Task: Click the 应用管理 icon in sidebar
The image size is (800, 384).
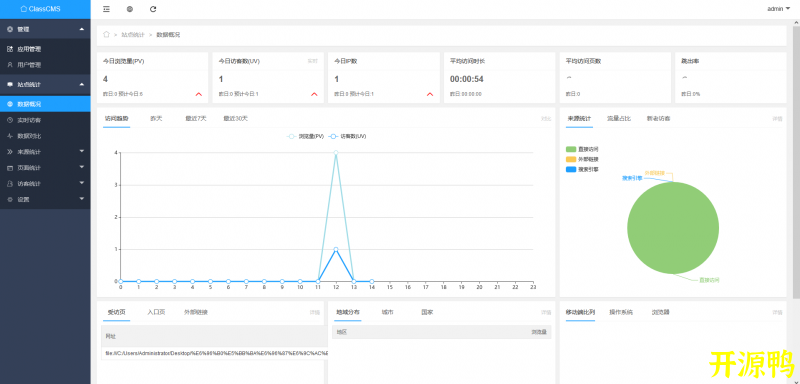Action: [x=10, y=49]
